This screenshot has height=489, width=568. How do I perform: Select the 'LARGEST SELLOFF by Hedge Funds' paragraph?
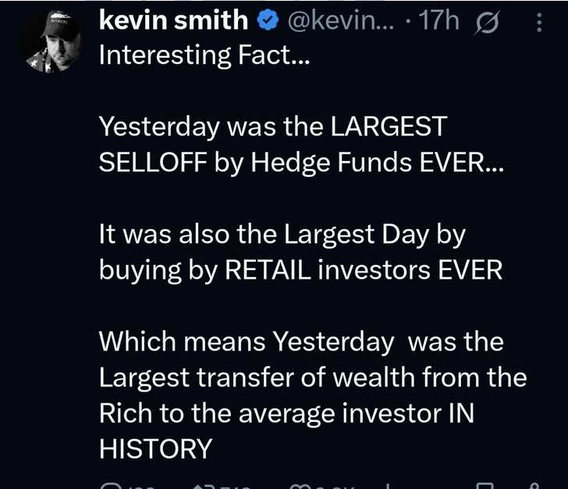click(x=301, y=144)
